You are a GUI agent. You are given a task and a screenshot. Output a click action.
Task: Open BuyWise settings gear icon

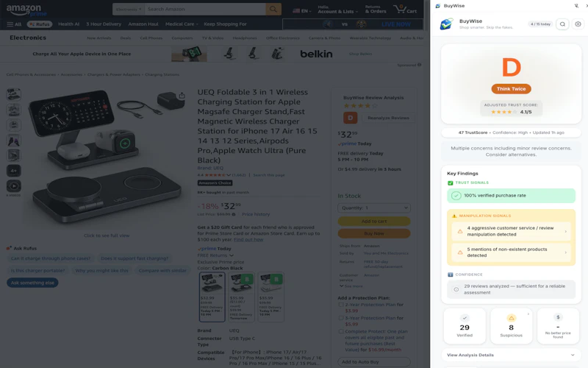coord(578,24)
